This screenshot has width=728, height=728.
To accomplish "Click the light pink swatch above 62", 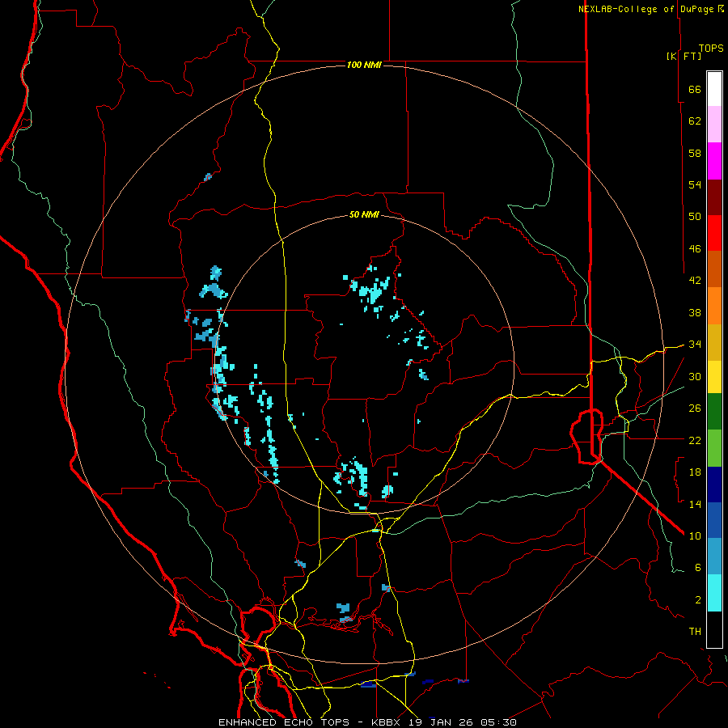I will [714, 125].
